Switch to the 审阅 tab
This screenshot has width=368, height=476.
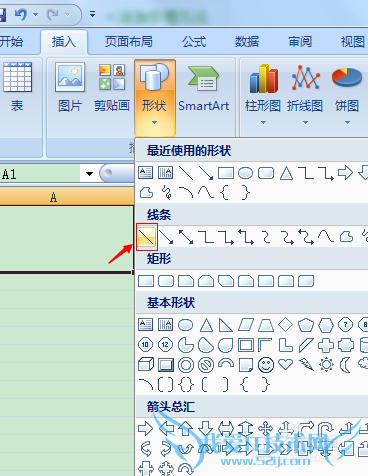[300, 42]
